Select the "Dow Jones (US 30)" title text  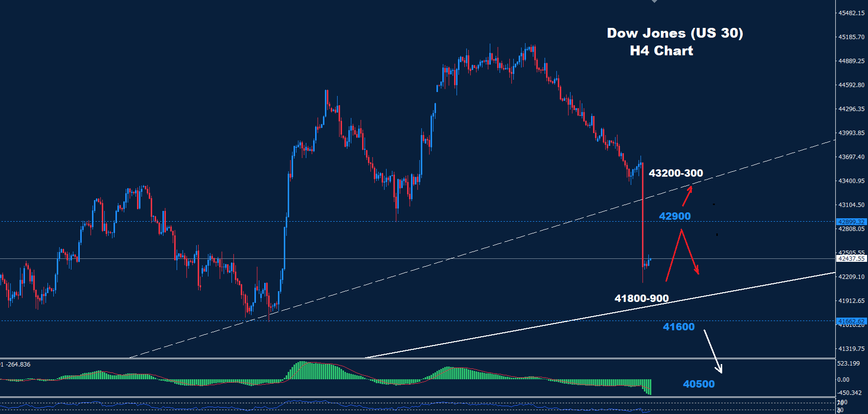[x=675, y=33]
